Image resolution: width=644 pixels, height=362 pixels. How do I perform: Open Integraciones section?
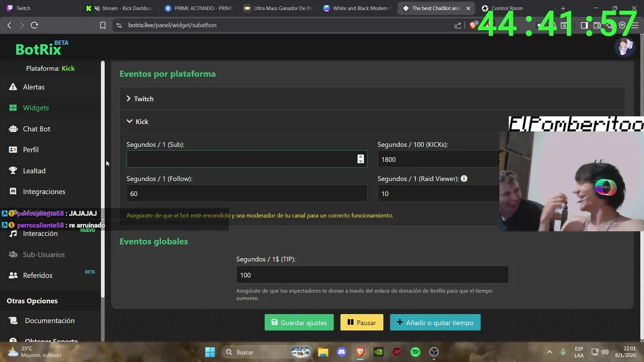44,192
